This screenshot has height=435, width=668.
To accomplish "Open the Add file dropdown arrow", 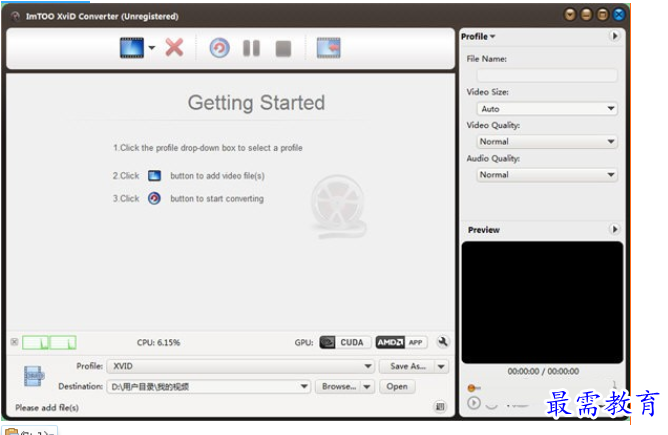I will point(152,48).
